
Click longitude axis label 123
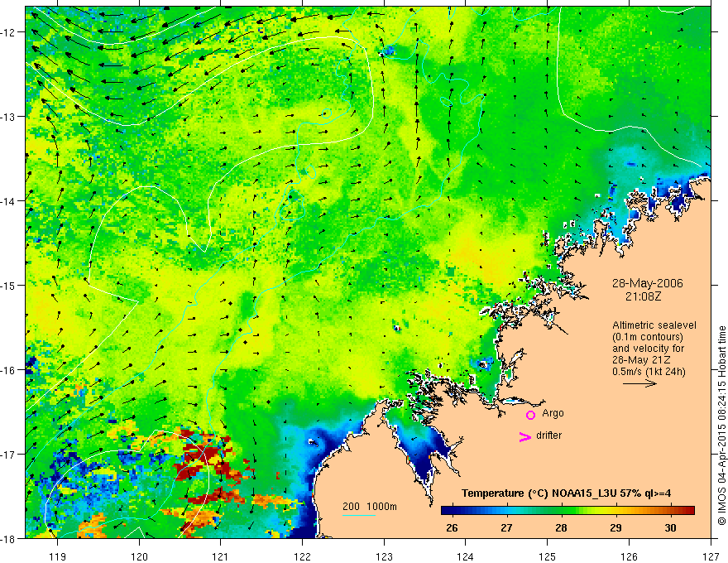384,556
